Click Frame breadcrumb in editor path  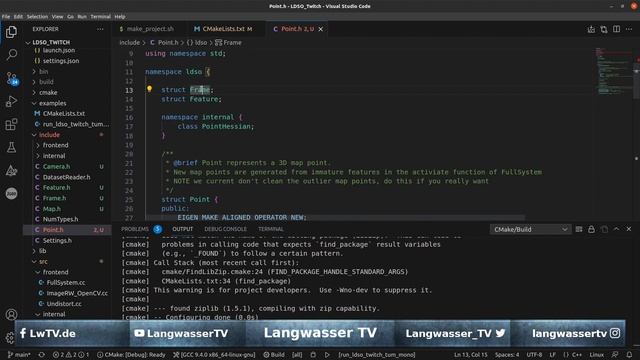click(229, 42)
